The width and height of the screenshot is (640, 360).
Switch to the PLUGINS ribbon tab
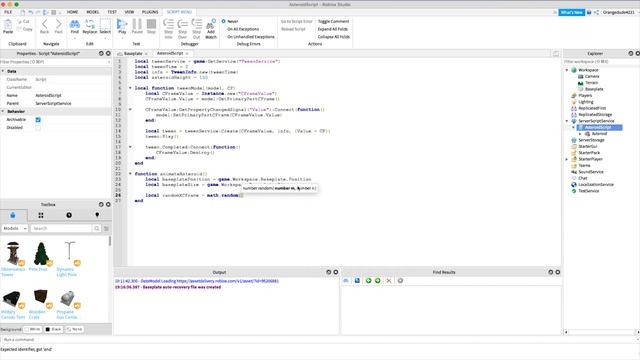click(150, 12)
